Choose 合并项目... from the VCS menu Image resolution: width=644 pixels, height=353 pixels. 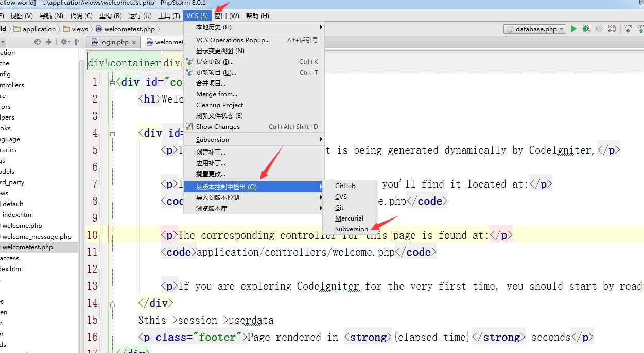(x=254, y=83)
